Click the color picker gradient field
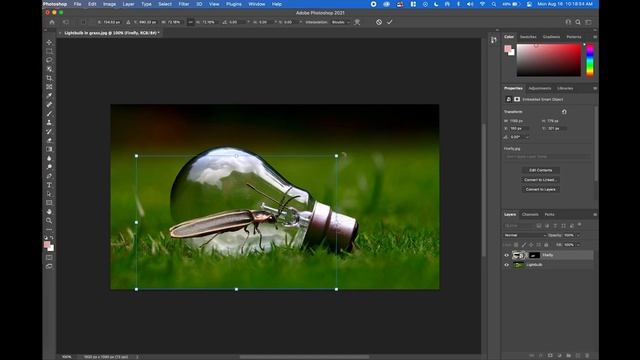This screenshot has height=360, width=640. [x=549, y=60]
